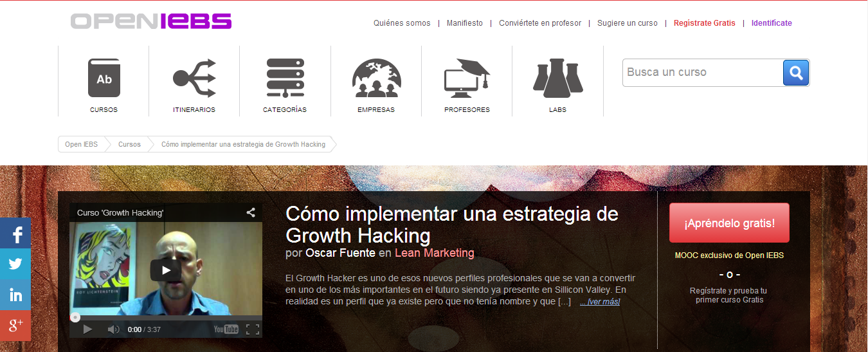Click the video progress bar

pos(166,317)
